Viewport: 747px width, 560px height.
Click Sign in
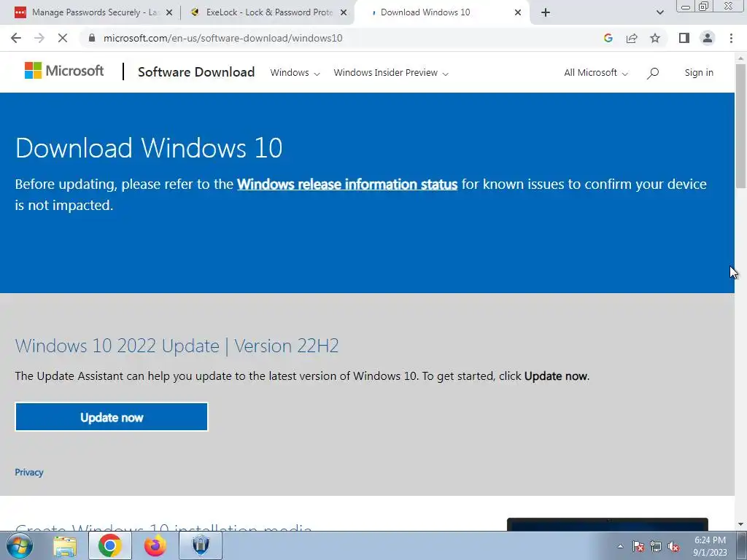click(x=699, y=73)
